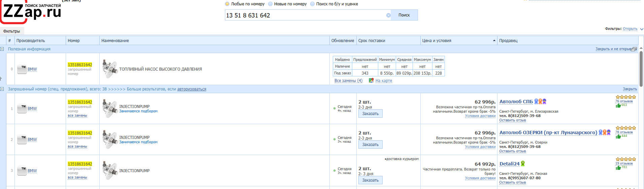Viewport: 644px width, 189px height.
Task: Collapse the Запрошенный номер group
Action: [x=2, y=89]
